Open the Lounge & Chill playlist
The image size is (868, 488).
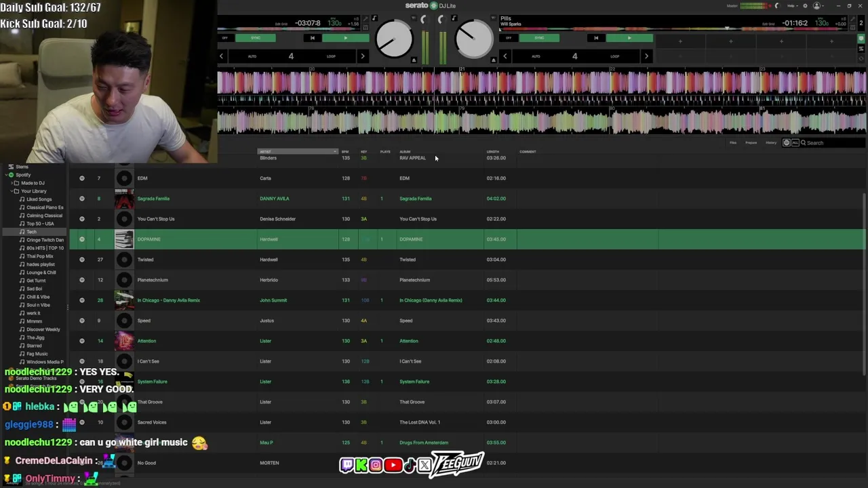point(41,272)
